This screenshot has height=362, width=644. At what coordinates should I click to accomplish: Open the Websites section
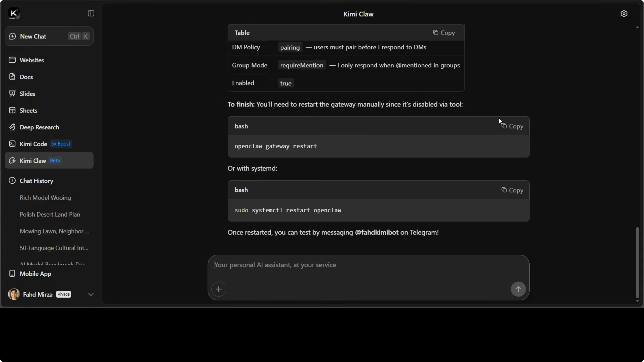[31, 60]
